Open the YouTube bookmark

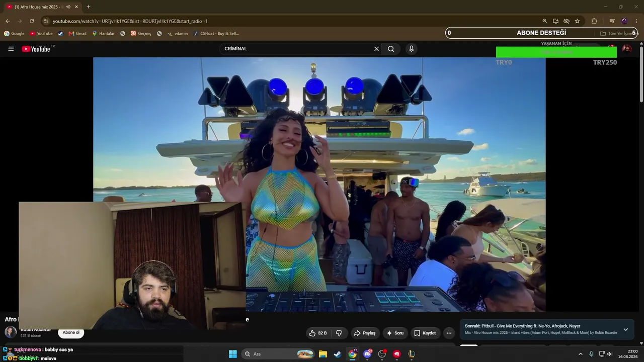point(41,34)
